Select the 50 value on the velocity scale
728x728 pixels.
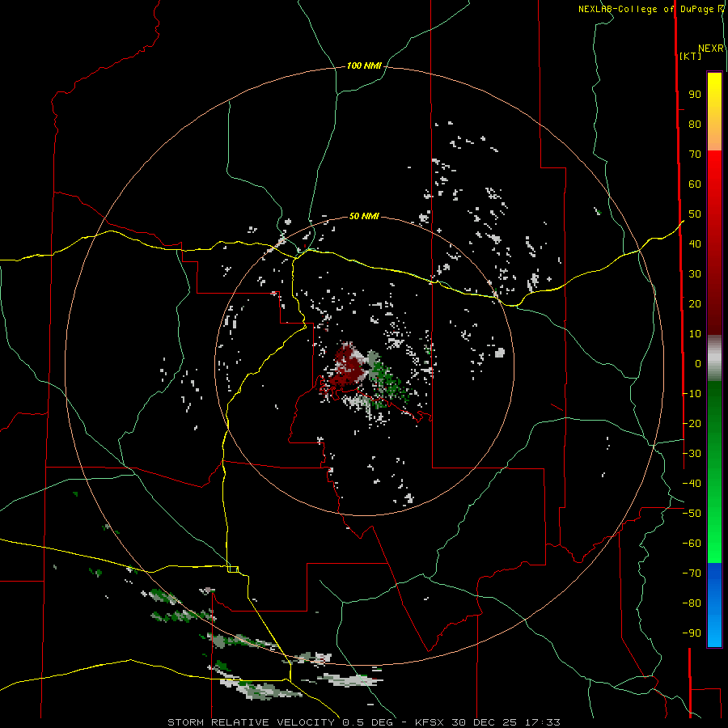pos(695,214)
